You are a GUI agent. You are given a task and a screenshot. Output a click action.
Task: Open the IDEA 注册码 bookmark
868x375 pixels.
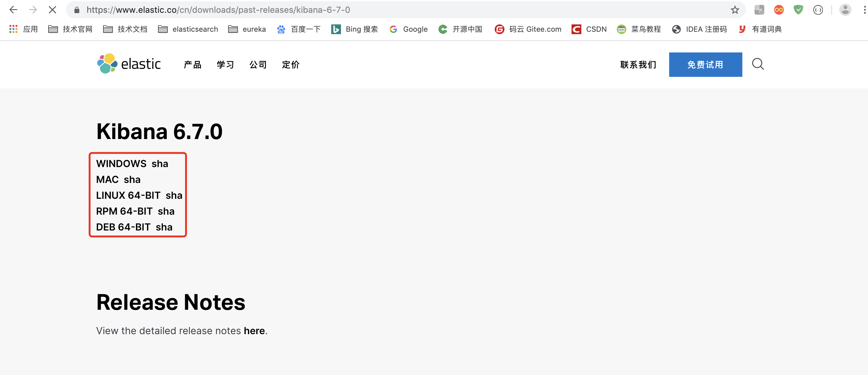(x=699, y=29)
